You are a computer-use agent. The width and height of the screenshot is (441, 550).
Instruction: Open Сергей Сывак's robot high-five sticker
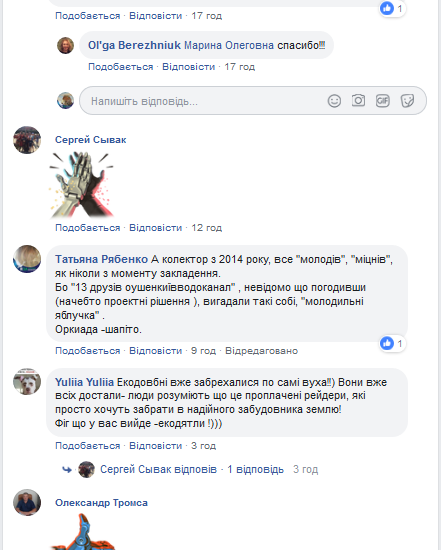click(81, 184)
